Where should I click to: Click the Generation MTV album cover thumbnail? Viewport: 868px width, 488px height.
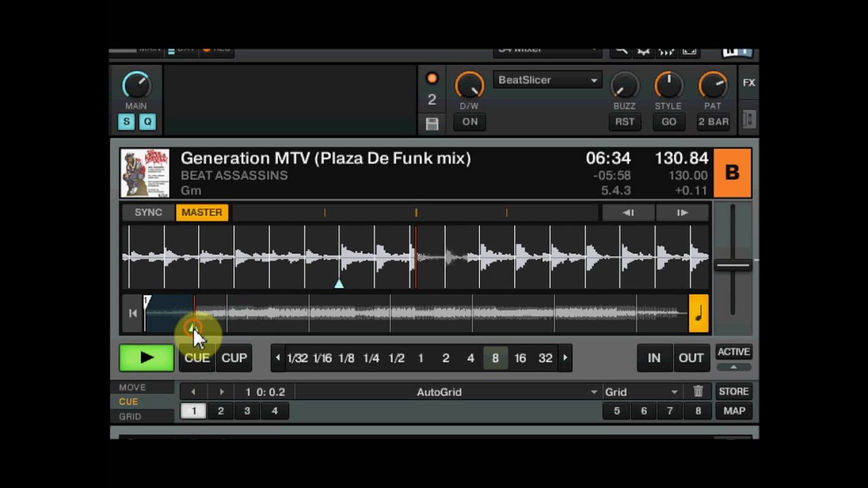(x=144, y=173)
